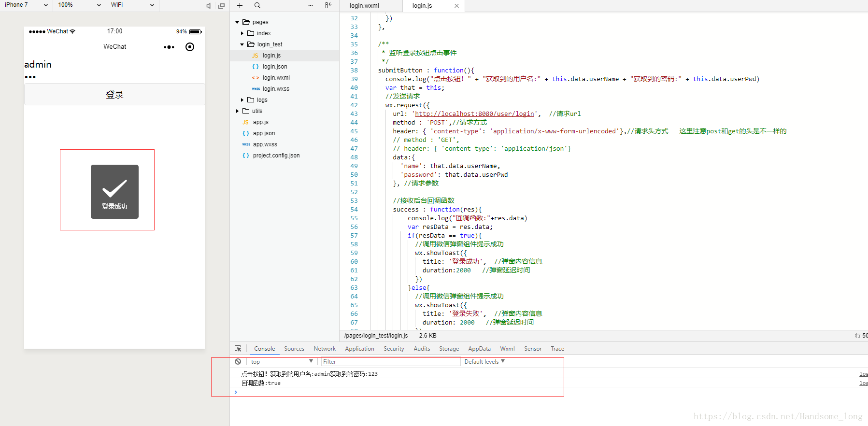868x426 pixels.
Task: Click the log source link of first console line
Action: point(864,374)
